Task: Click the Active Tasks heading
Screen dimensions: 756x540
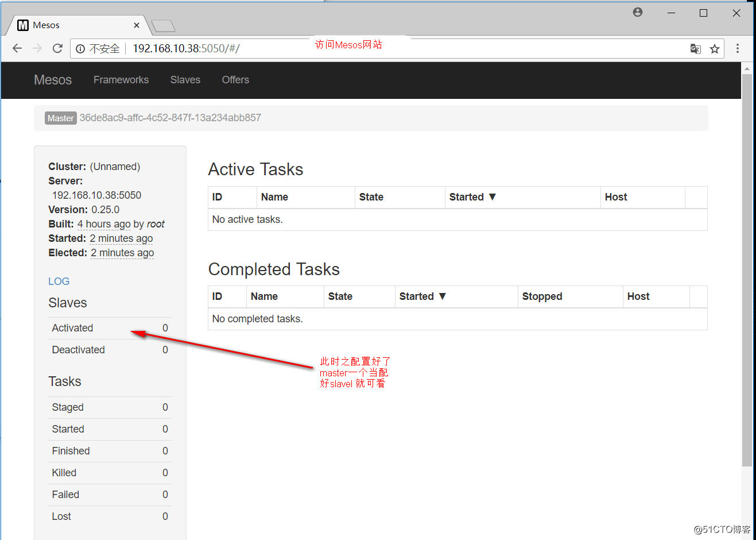Action: (x=255, y=169)
